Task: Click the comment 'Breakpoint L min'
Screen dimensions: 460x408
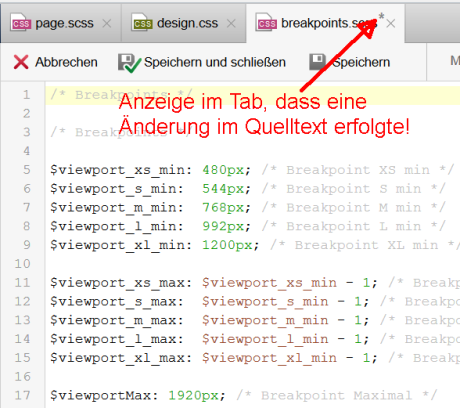Action: click(x=354, y=226)
